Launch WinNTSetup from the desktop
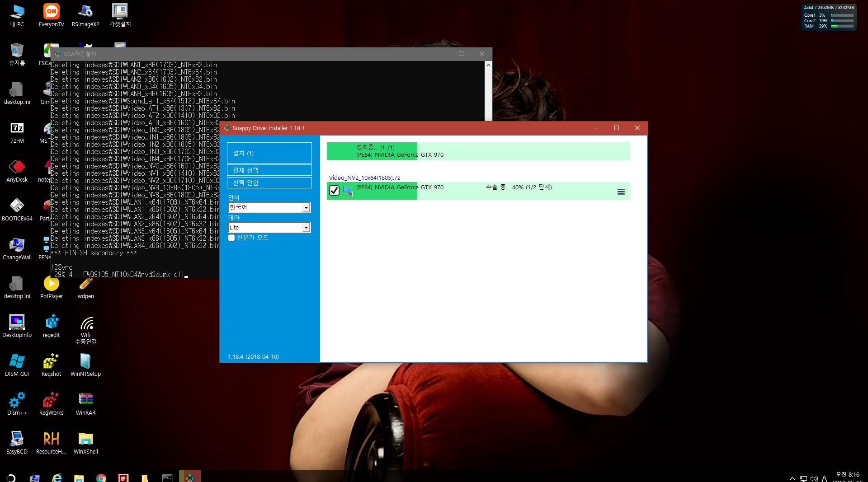The height and width of the screenshot is (482, 868). click(85, 365)
